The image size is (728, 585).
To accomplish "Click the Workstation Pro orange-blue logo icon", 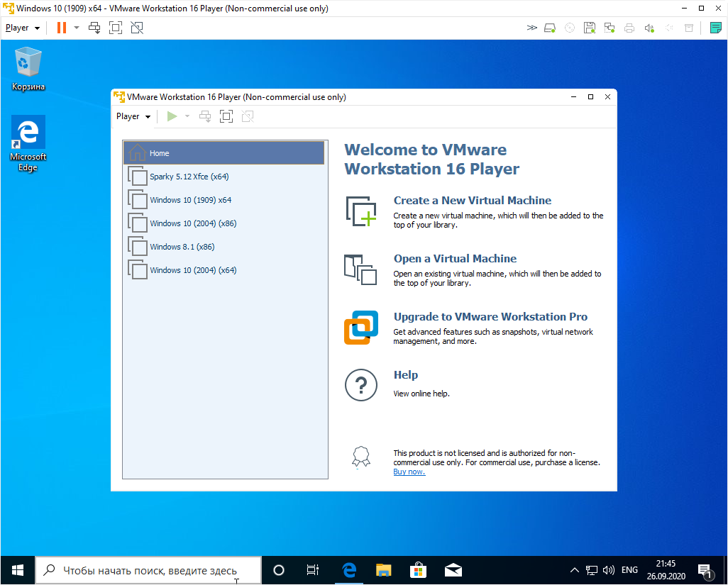I will [x=360, y=328].
